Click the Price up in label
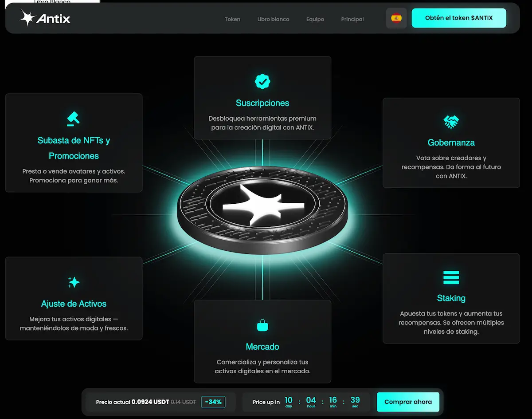The image size is (532, 419). [x=266, y=402]
